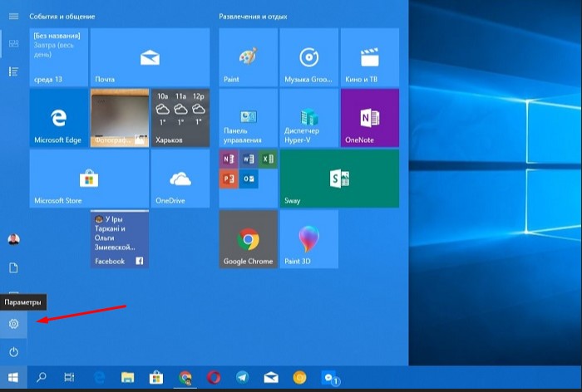Open taskbar Search magnifier
The height and width of the screenshot is (392, 582).
41,378
